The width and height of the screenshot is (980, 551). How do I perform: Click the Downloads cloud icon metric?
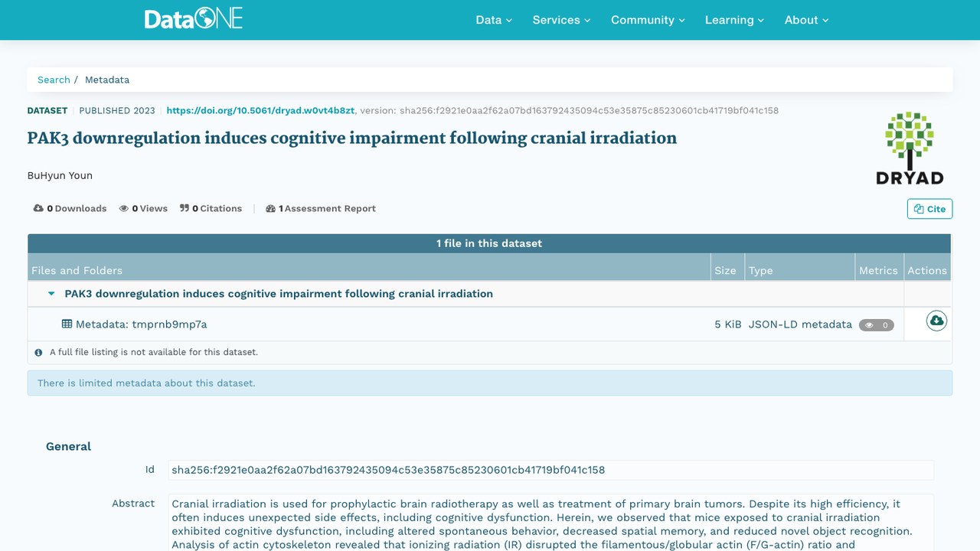point(70,208)
